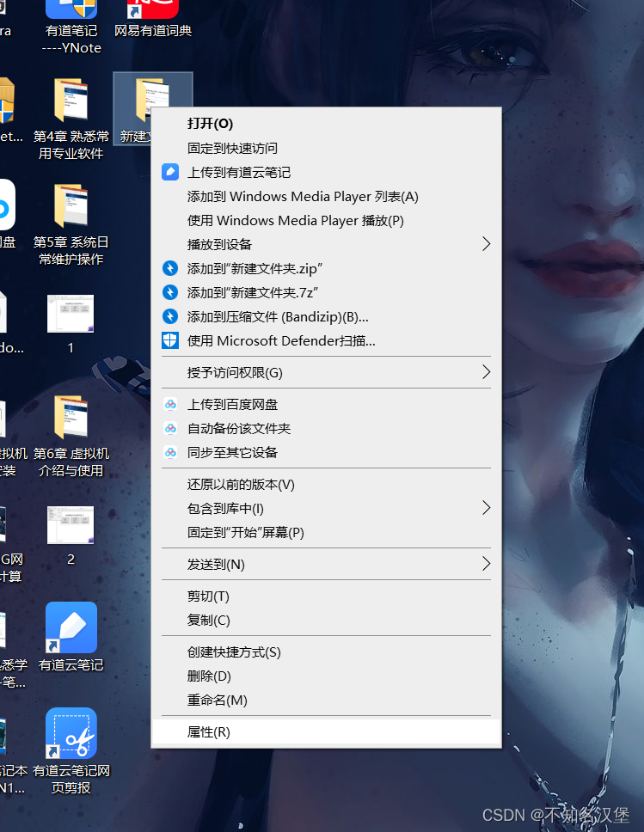Select the desktop image file named 2
The height and width of the screenshot is (832, 644).
point(71,536)
